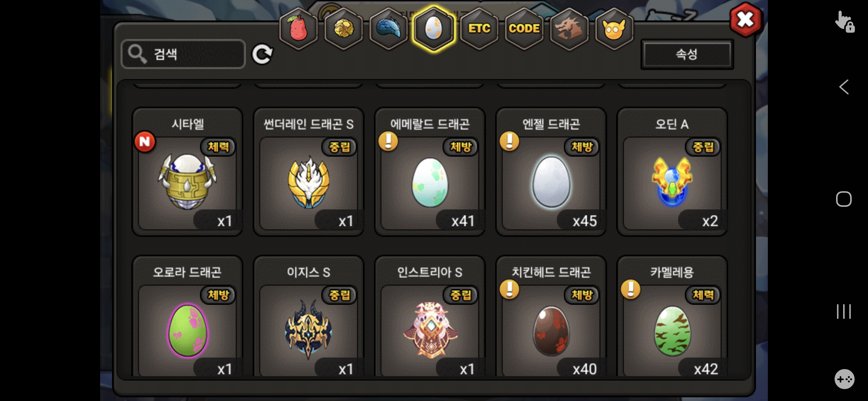868x401 pixels.
Task: Click the refresh arrow icon
Action: click(x=262, y=54)
